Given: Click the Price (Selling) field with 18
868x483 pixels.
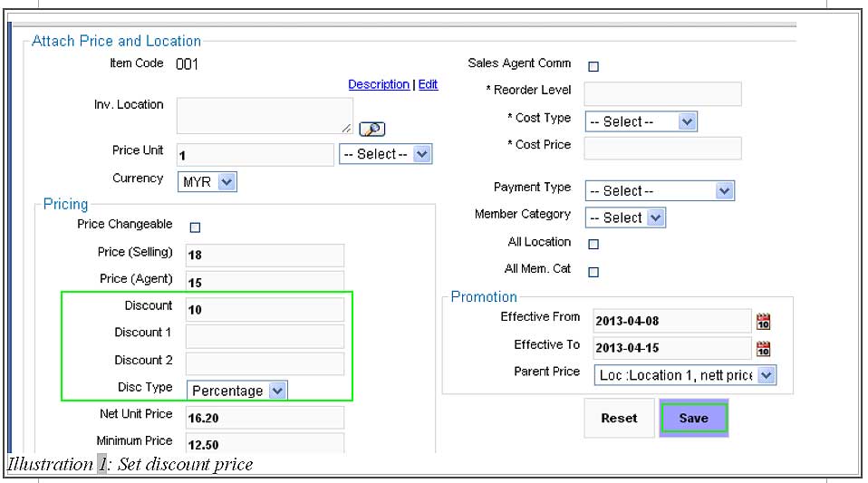Looking at the screenshot, I should coord(265,255).
